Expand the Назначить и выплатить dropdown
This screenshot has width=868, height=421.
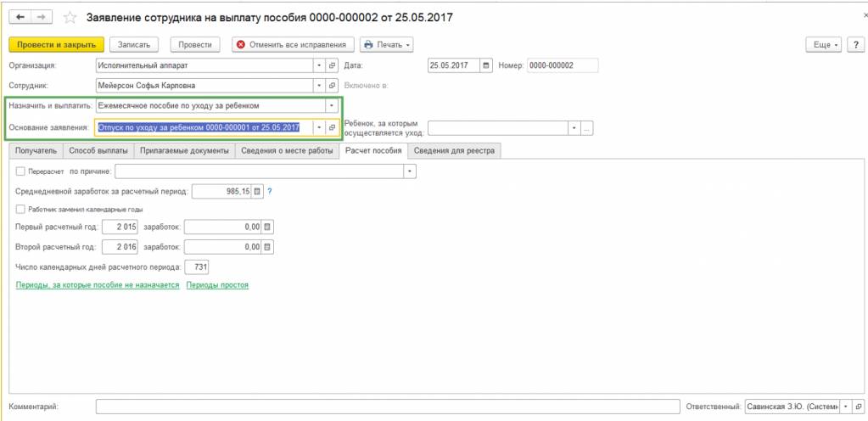332,105
